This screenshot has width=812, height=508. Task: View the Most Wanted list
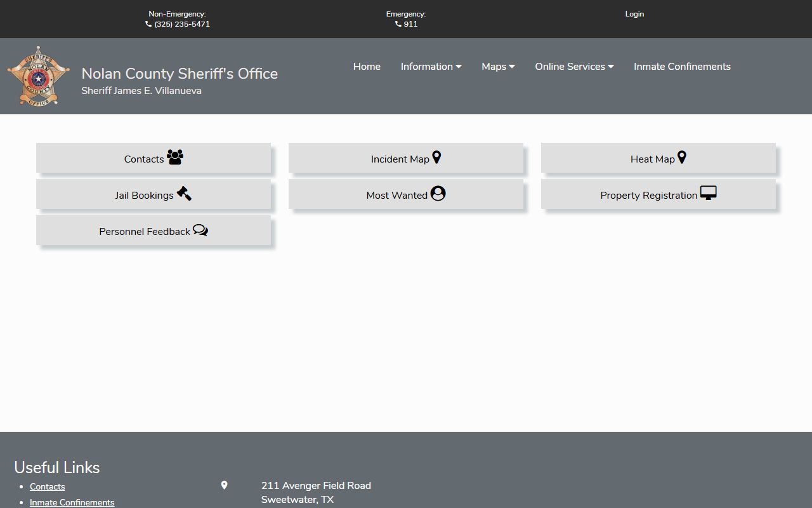tap(406, 194)
